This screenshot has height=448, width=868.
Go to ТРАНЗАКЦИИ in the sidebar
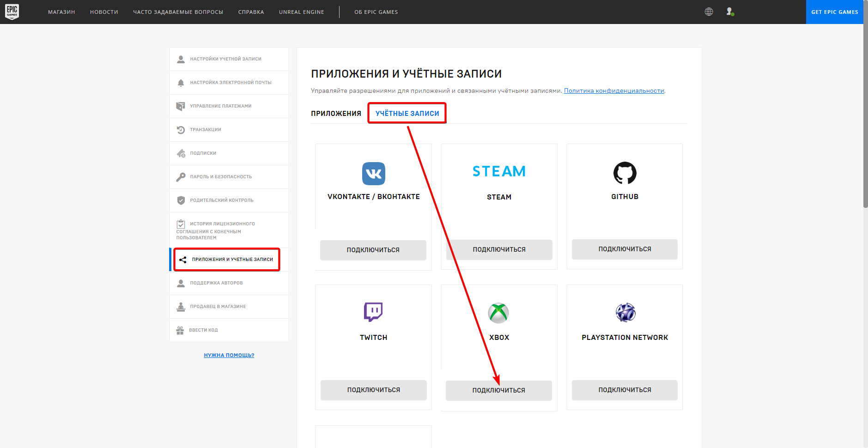pos(229,130)
